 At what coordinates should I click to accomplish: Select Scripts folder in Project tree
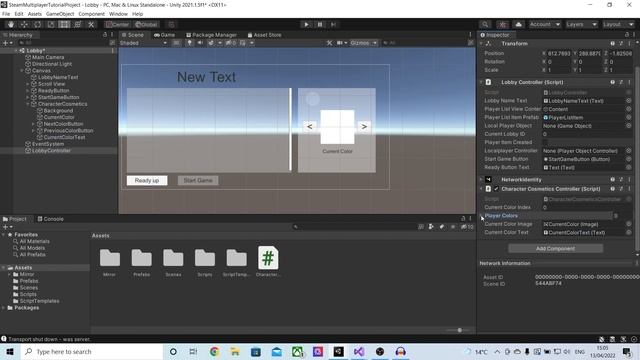28,294
